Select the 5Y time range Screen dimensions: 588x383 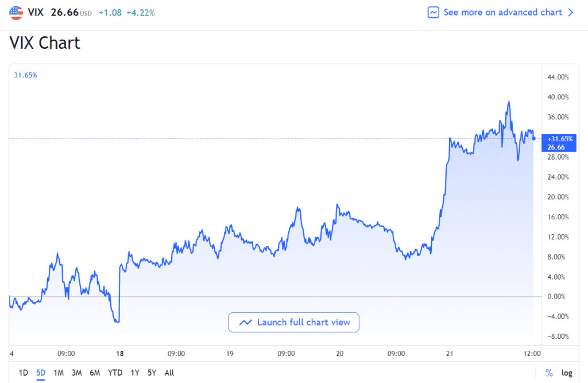(x=152, y=373)
